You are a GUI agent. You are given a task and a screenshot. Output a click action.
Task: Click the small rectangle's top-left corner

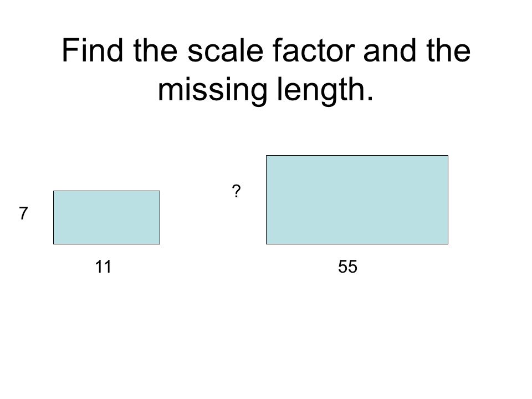point(54,191)
